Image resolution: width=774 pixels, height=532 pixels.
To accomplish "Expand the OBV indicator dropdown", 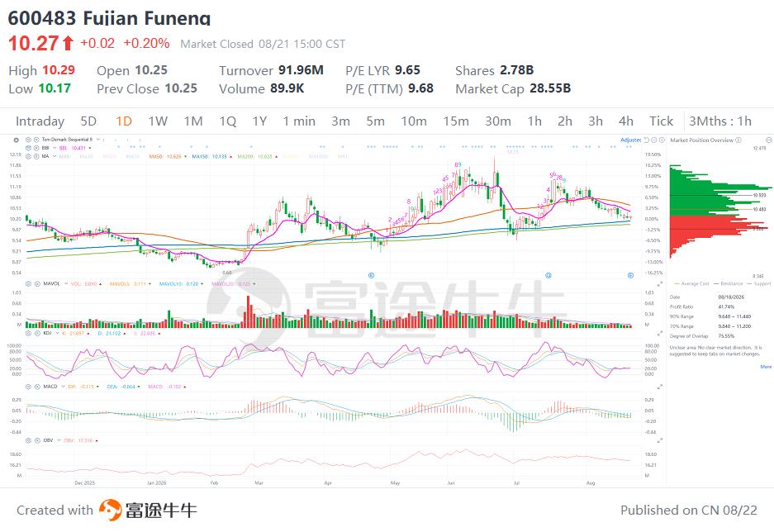I will tap(59, 440).
